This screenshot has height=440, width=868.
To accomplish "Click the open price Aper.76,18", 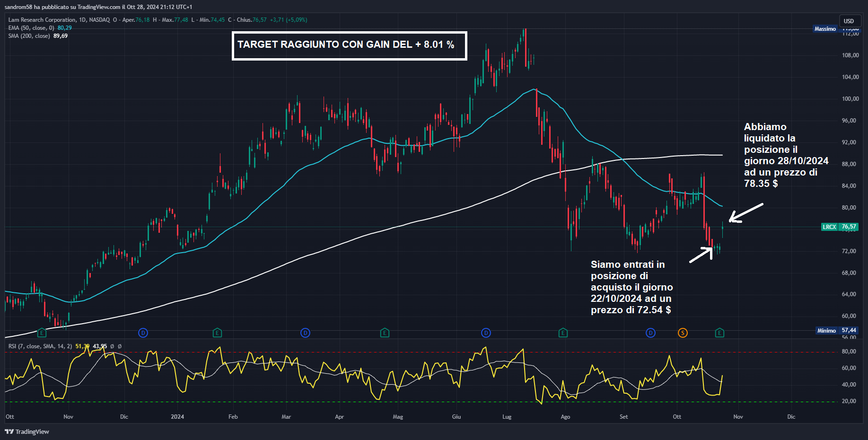I will 136,20.
